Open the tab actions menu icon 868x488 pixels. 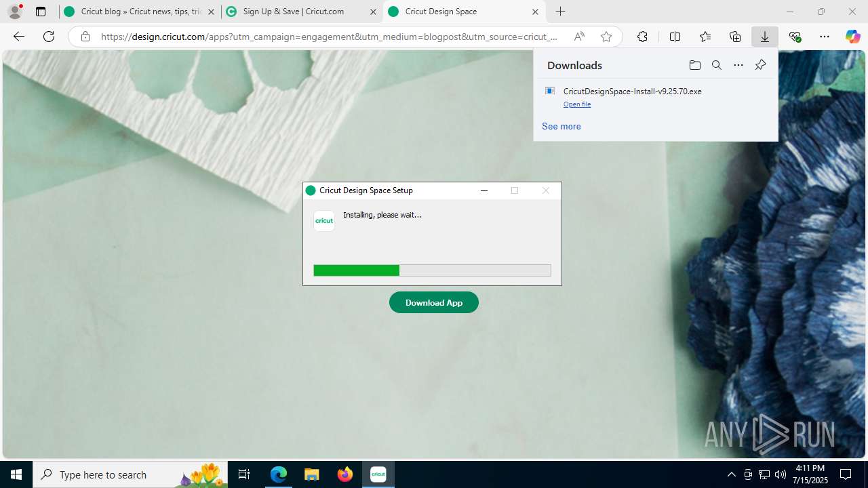click(41, 12)
